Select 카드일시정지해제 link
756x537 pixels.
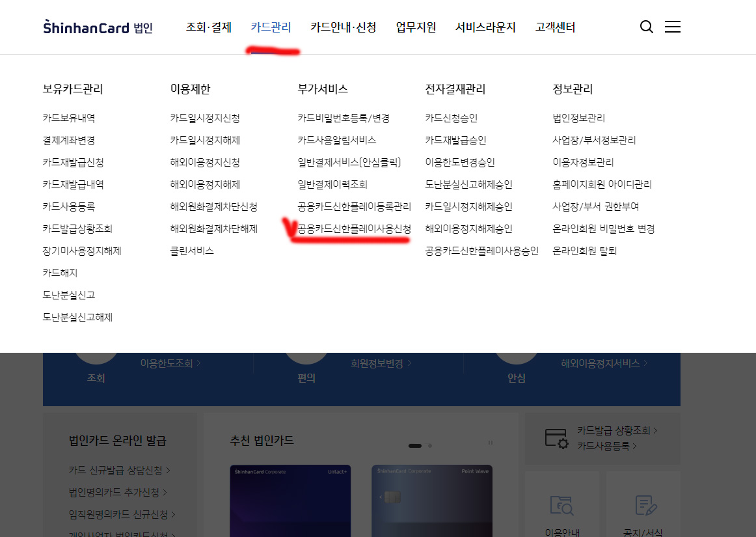click(x=205, y=140)
